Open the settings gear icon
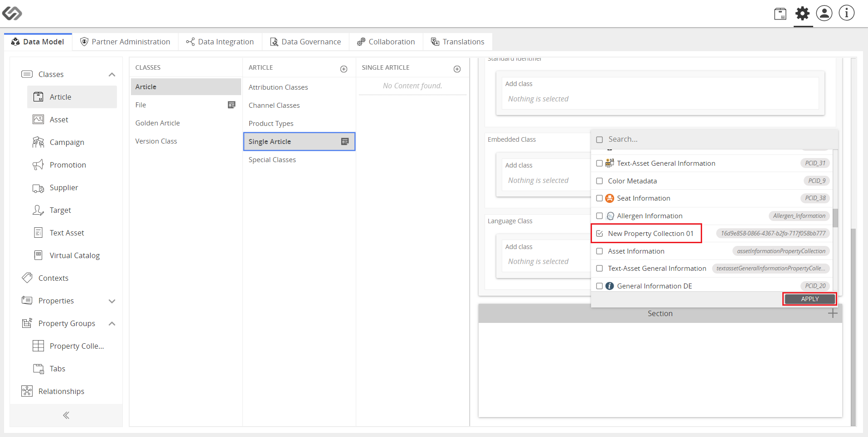The image size is (868, 437). (x=802, y=14)
